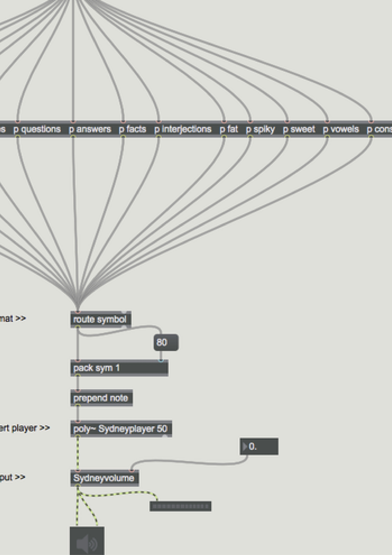This screenshot has height=555, width=392.
Task: Click the 'put >>' comment beside Sydneyvolume
Action: coord(12,477)
